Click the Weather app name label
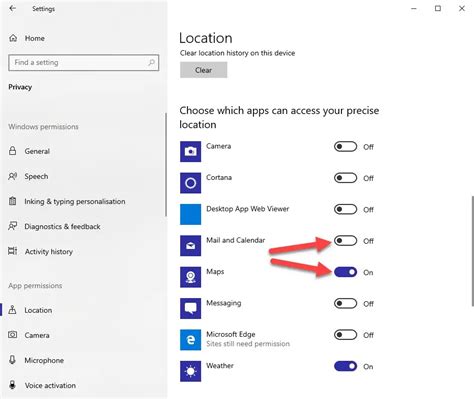474x399 pixels. (x=220, y=365)
